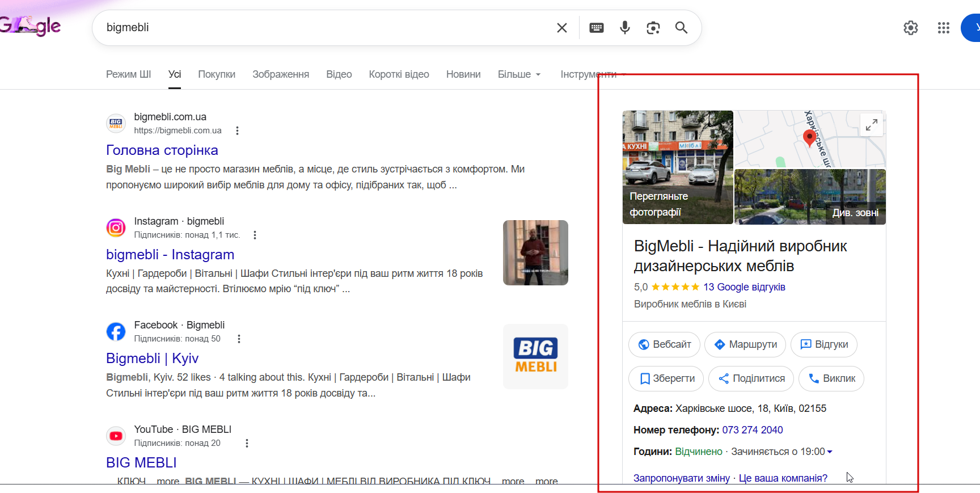Click the red location pin on the map
The width and height of the screenshot is (980, 493).
[x=810, y=137]
